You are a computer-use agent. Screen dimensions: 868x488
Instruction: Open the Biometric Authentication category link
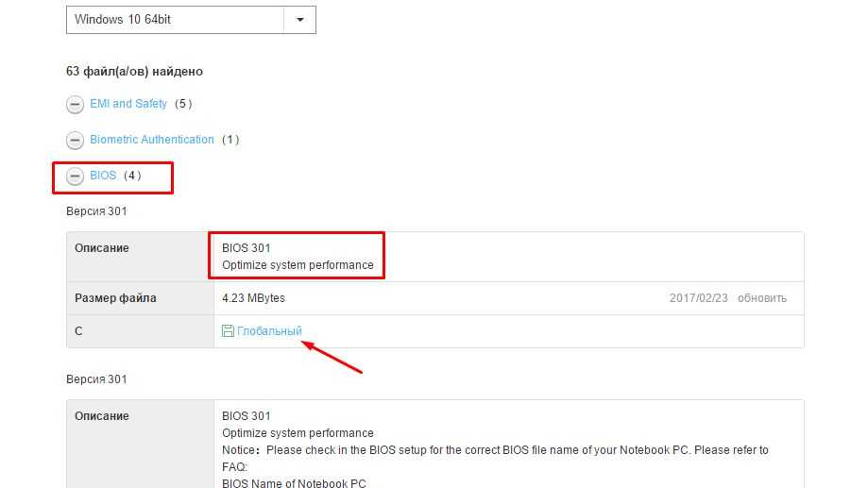152,140
